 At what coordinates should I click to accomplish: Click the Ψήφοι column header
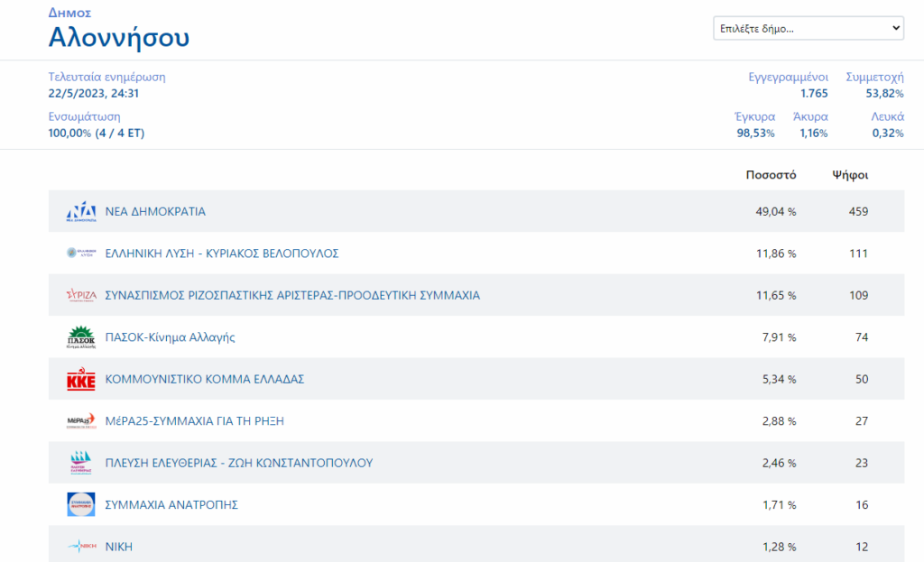click(850, 175)
